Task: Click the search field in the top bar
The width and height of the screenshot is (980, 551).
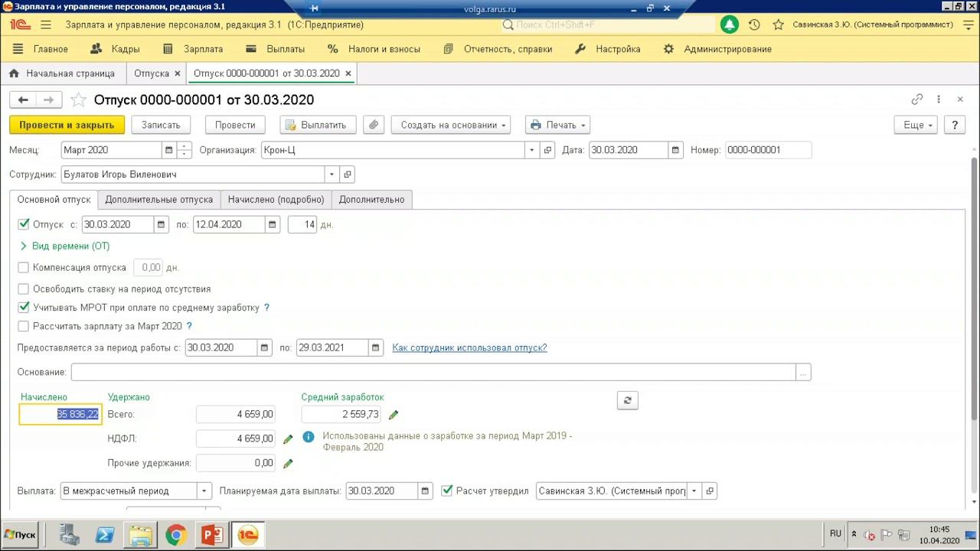Action: click(x=607, y=24)
